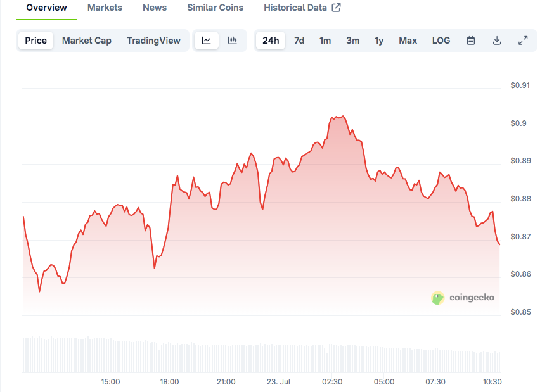Click the 02:30 time axis label
Screen dimensions: 547x392
point(332,382)
